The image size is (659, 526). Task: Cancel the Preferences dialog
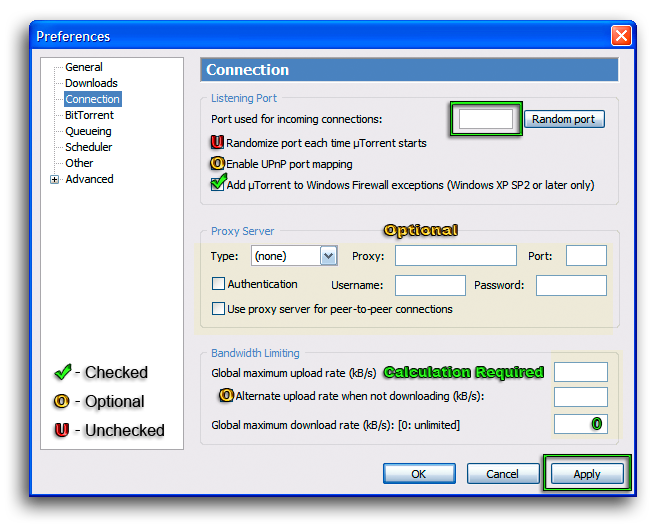click(503, 474)
